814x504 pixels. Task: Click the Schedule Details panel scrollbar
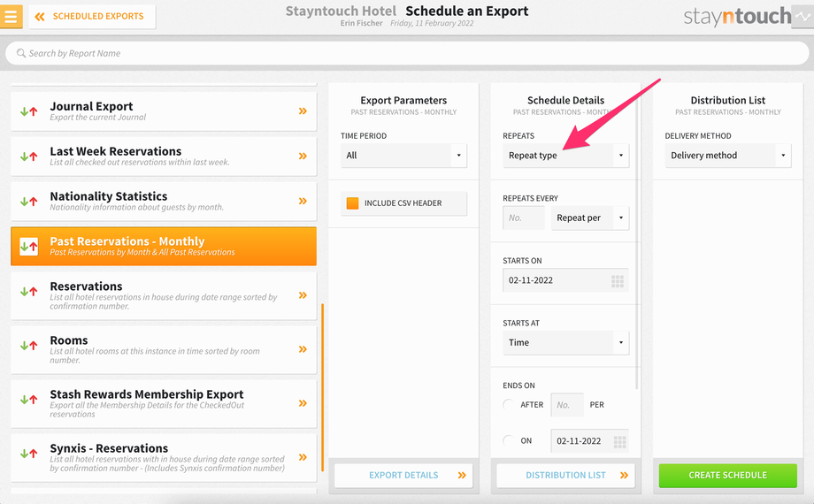[637, 235]
